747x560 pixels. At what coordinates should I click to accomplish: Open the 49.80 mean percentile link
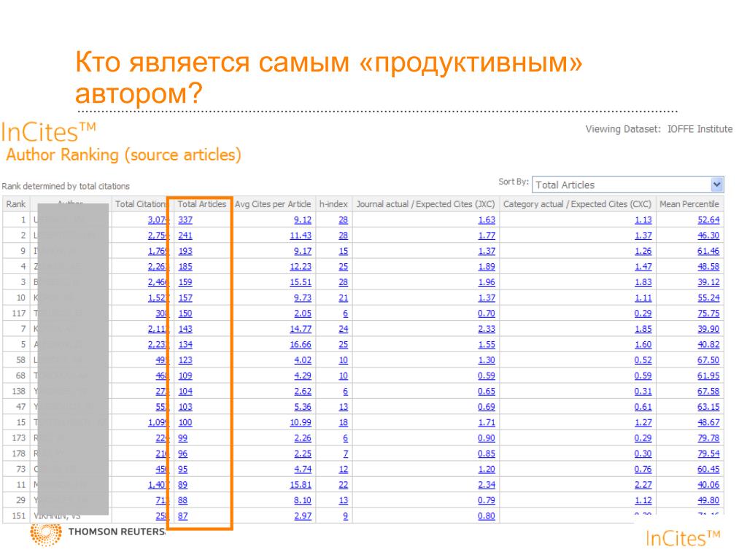click(708, 500)
